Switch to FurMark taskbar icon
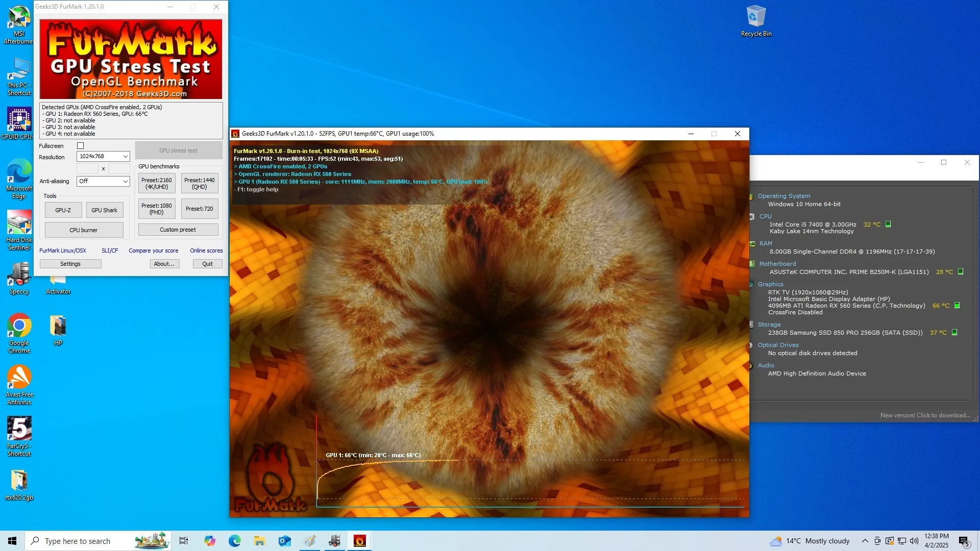The width and height of the screenshot is (980, 551). click(360, 541)
